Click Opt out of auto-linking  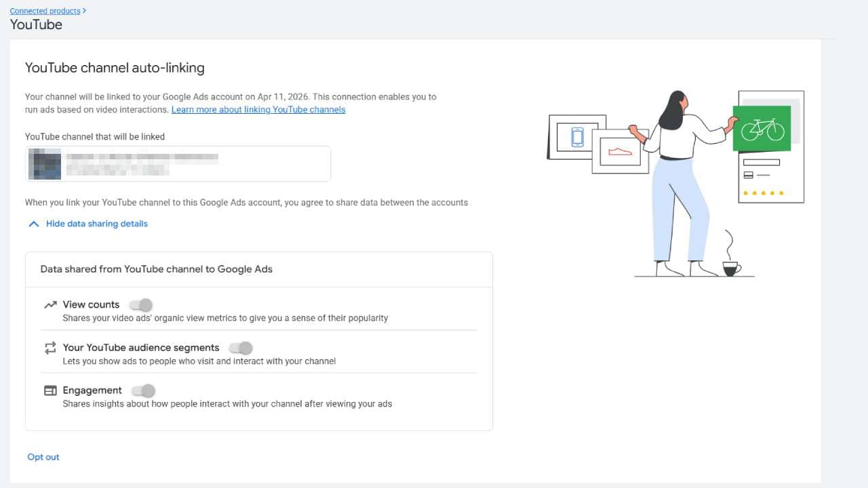coord(43,457)
